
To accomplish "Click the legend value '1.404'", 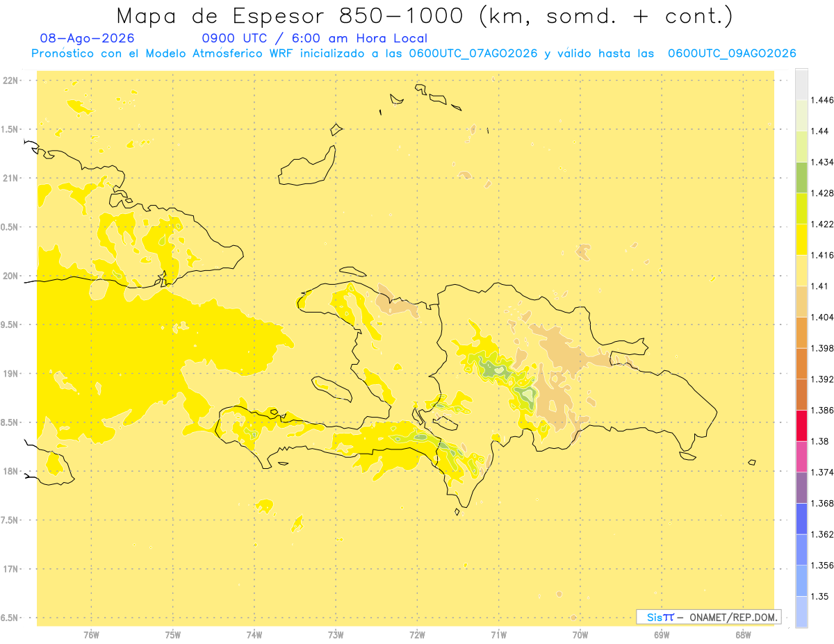I will [x=823, y=317].
